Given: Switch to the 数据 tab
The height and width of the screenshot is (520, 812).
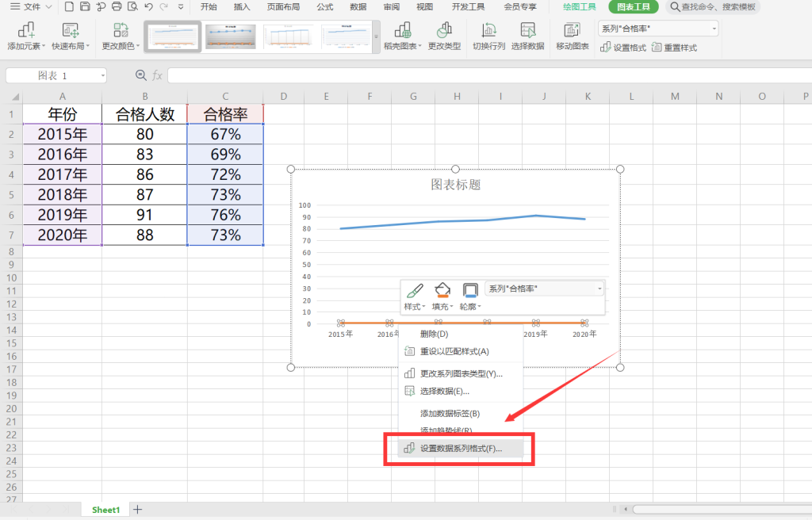Looking at the screenshot, I should click(x=358, y=6).
